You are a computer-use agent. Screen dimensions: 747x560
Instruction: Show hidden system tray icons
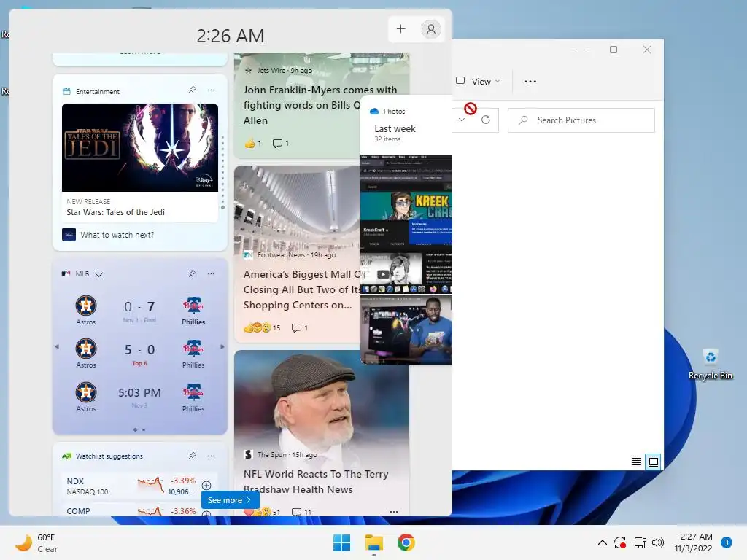[x=602, y=542]
